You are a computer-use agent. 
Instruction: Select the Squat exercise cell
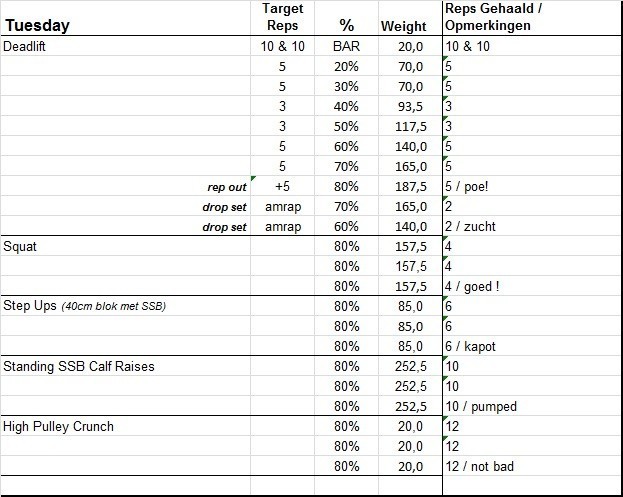click(x=21, y=246)
